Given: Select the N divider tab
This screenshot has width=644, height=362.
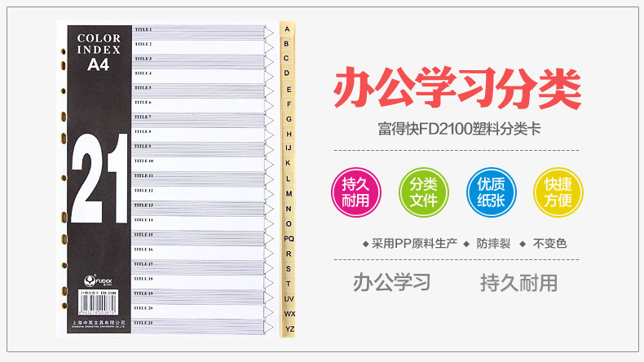Looking at the screenshot, I should [x=289, y=209].
